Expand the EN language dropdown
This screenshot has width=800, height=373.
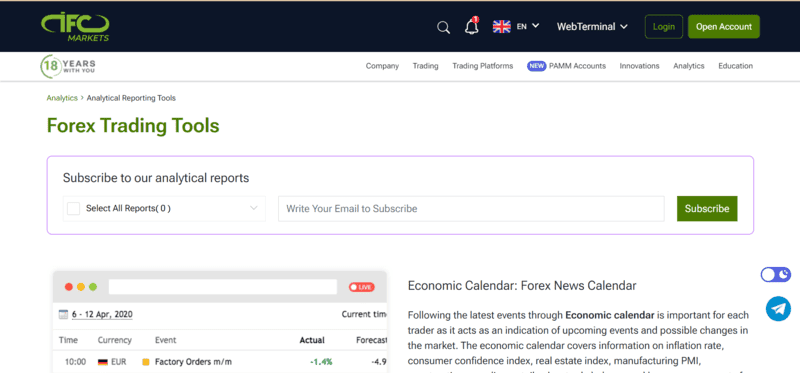(528, 26)
